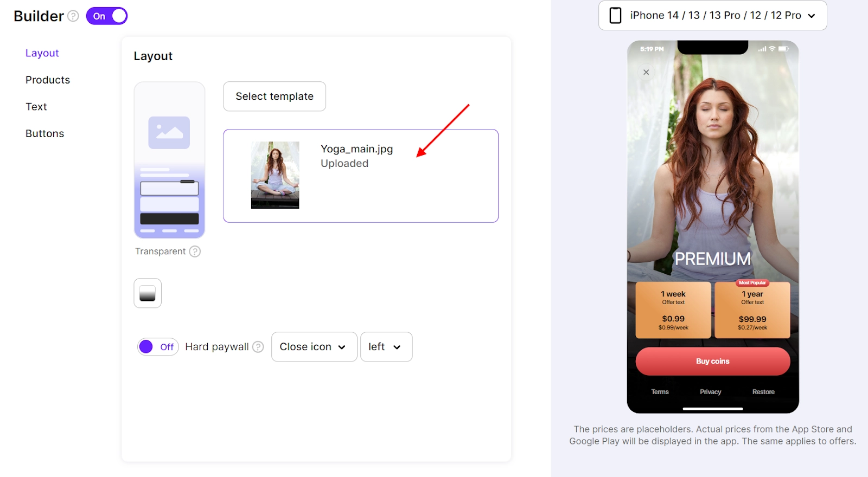Viewport: 868px width, 477px height.
Task: Click the close X in phone preview
Action: point(646,72)
